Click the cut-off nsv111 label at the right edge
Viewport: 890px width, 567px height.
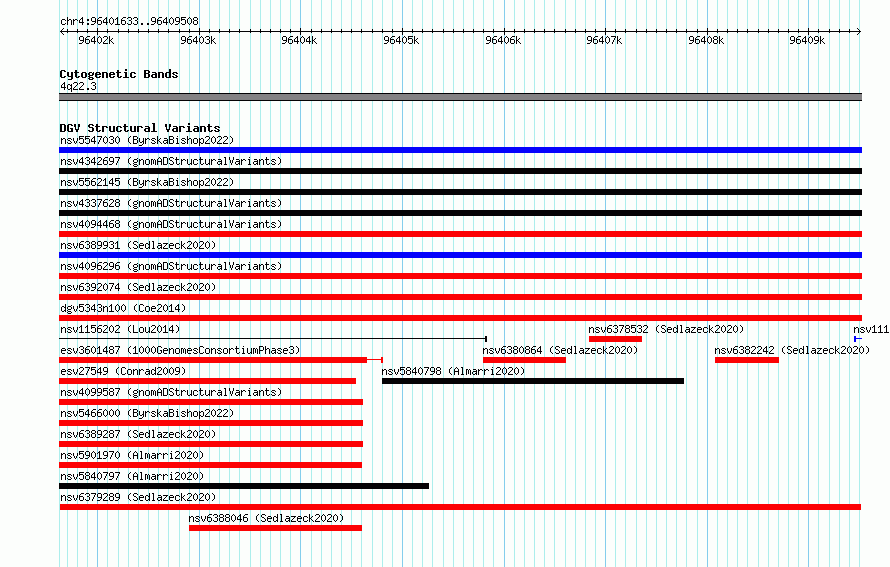click(871, 329)
